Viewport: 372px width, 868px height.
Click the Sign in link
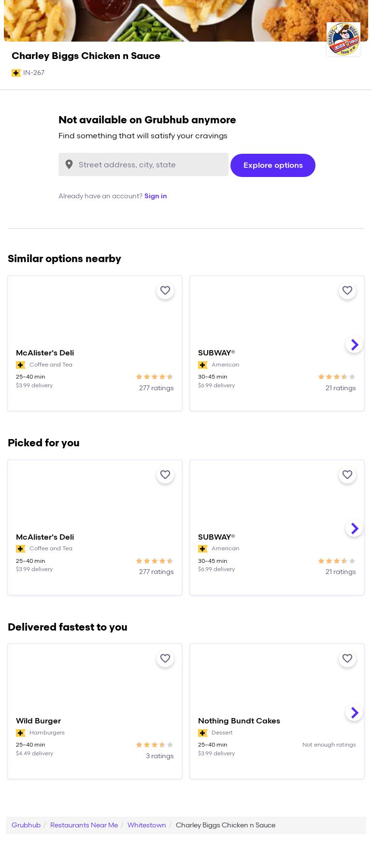pos(156,196)
